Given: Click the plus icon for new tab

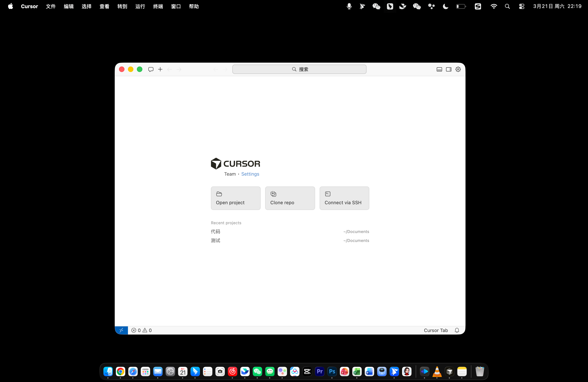Looking at the screenshot, I should (160, 69).
